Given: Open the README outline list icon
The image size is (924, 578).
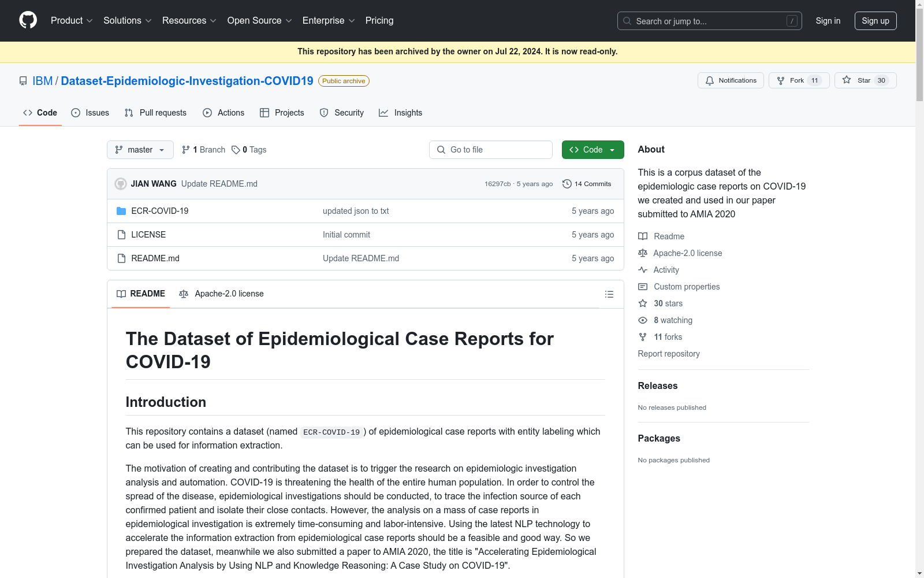Looking at the screenshot, I should [609, 294].
